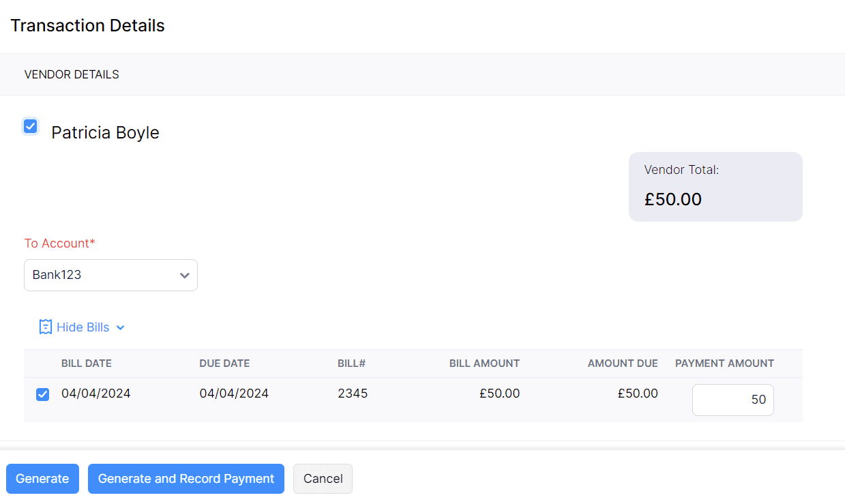845x504 pixels.
Task: Click the BILL AMOUNT column header
Action: pyautogui.click(x=484, y=364)
